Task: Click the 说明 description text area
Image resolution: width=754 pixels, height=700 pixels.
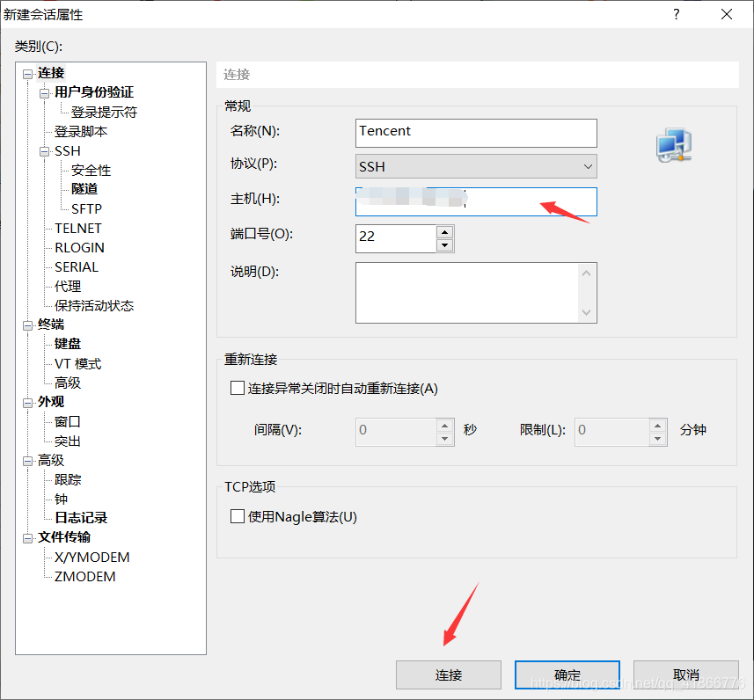Action: coord(467,293)
